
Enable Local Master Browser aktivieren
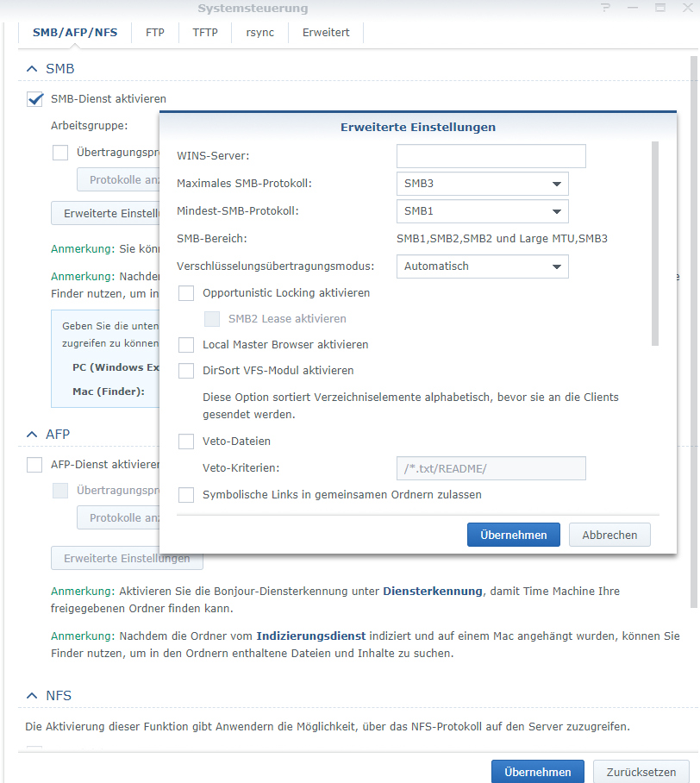(x=186, y=345)
